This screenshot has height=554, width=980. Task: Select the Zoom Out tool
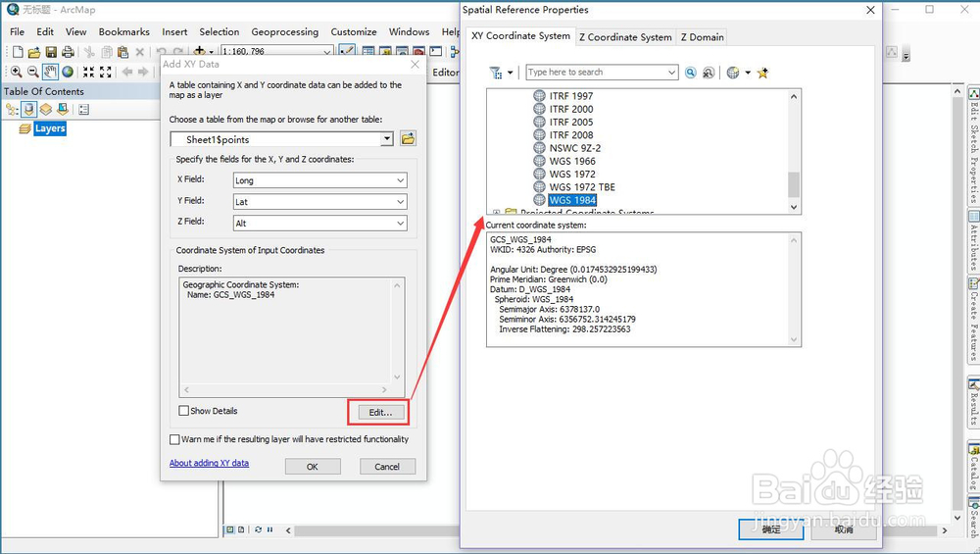[33, 72]
